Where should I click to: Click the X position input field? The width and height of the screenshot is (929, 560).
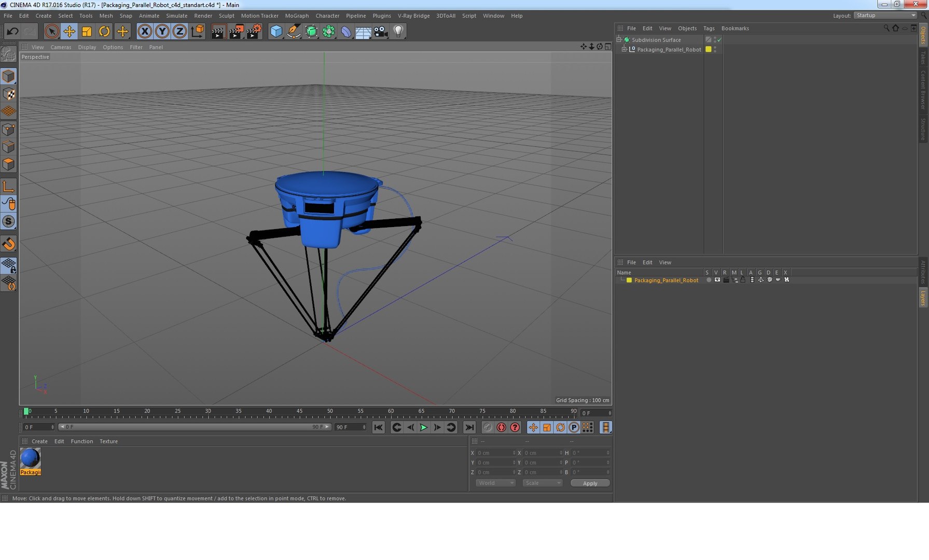[x=495, y=453]
